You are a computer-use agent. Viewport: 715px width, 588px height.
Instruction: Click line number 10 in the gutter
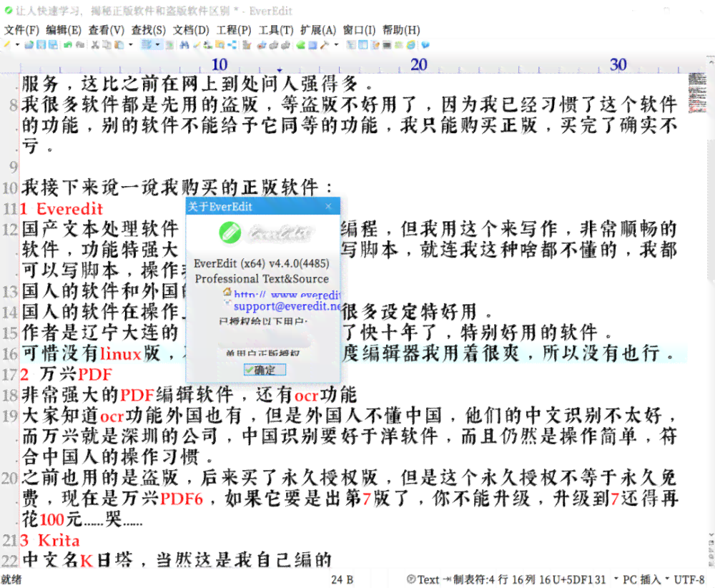coord(9,187)
